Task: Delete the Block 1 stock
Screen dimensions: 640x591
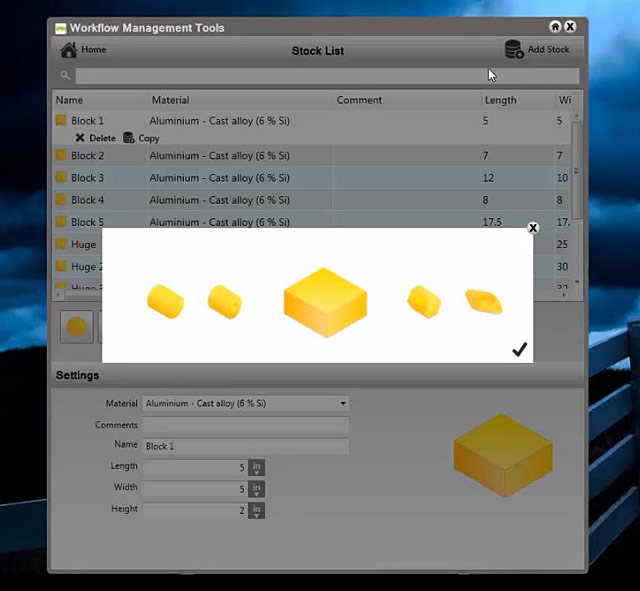Action: (96, 138)
